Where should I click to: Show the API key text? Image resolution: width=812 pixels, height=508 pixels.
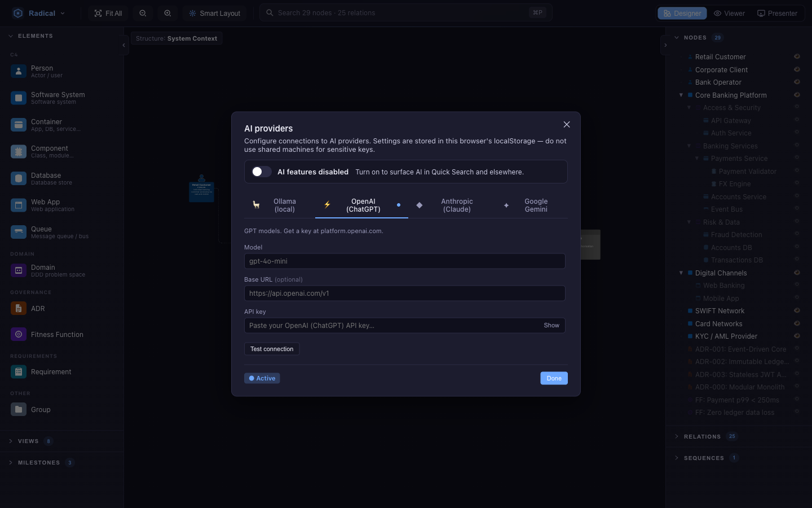click(551, 325)
